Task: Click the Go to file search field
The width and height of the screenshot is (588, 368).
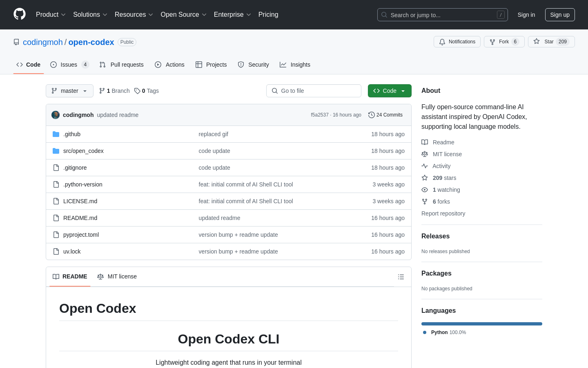Action: (x=314, y=91)
